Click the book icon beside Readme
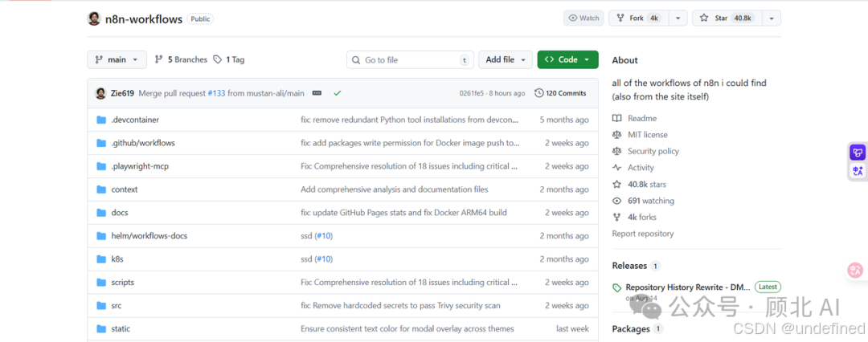The height and width of the screenshot is (342, 868). point(616,118)
